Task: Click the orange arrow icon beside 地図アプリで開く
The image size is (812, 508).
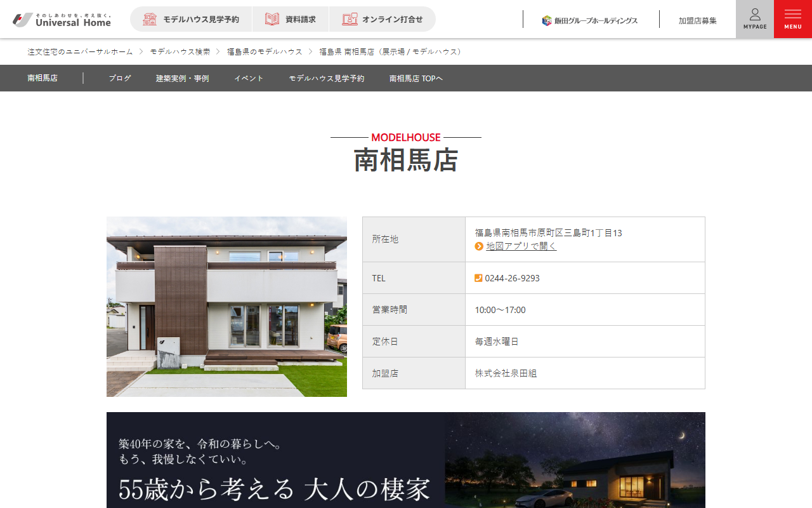Action: pos(479,246)
